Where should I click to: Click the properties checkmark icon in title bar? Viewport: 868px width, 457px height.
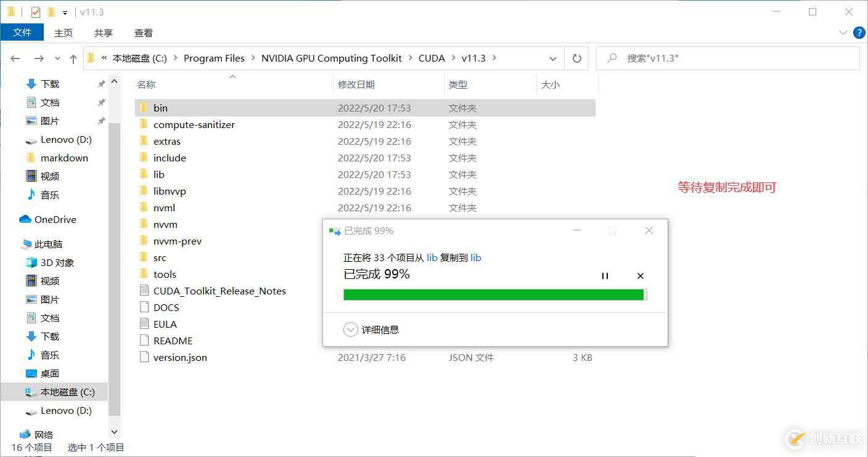35,12
